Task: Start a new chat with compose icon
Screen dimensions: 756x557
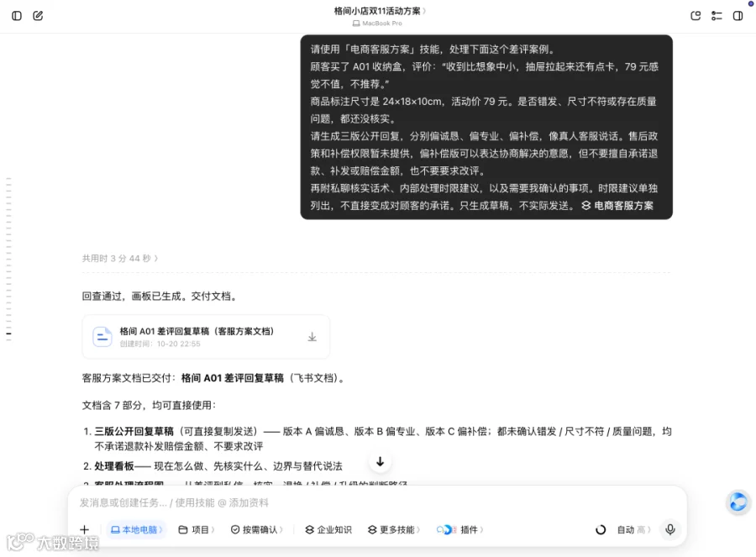Action: click(38, 16)
